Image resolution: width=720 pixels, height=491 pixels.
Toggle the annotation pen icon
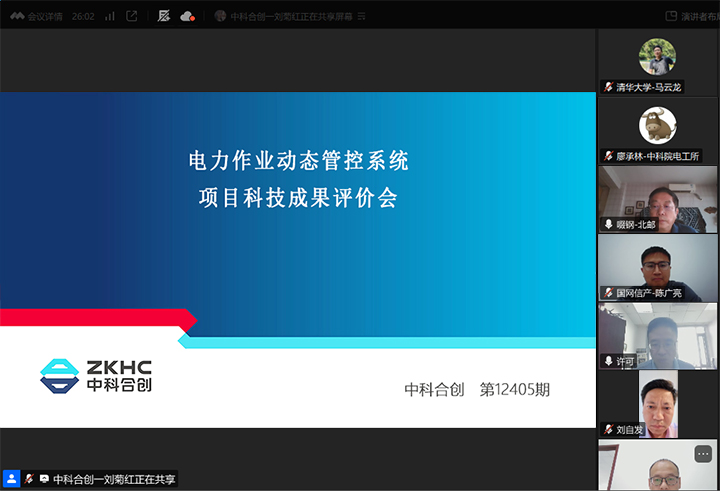coord(164,16)
